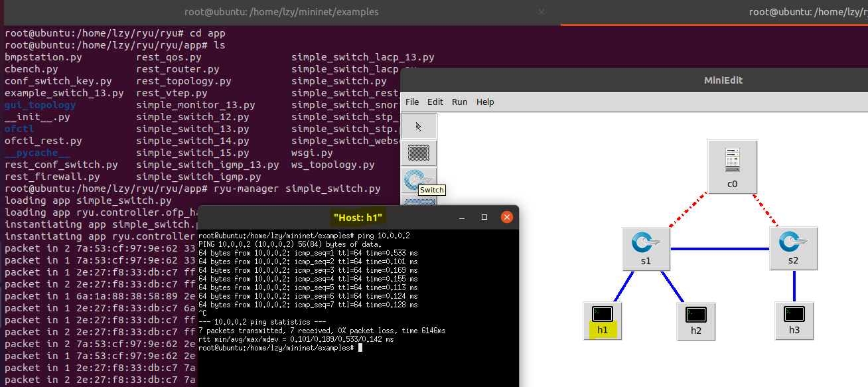This screenshot has width=868, height=387.
Task: Click the h2 host node
Action: pos(695,321)
